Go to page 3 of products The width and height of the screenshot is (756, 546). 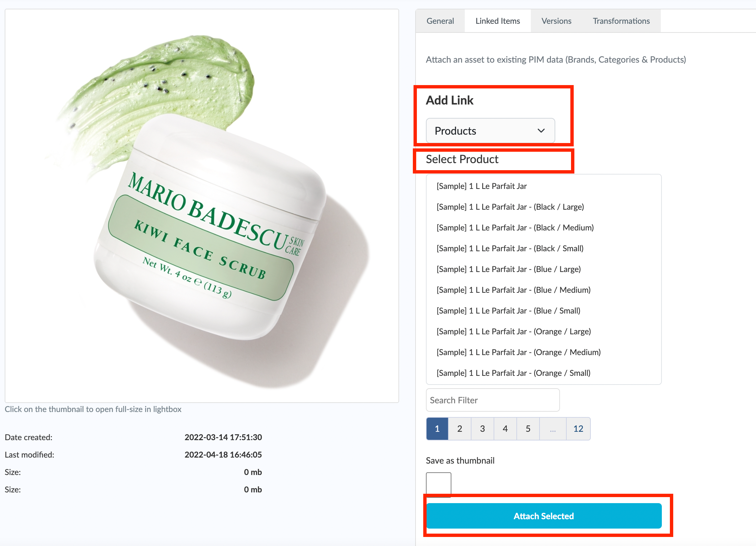coord(482,429)
